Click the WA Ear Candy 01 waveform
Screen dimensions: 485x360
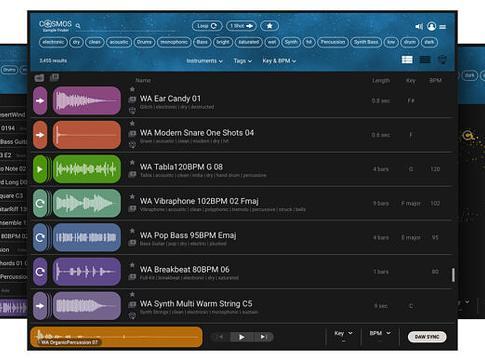pos(87,101)
